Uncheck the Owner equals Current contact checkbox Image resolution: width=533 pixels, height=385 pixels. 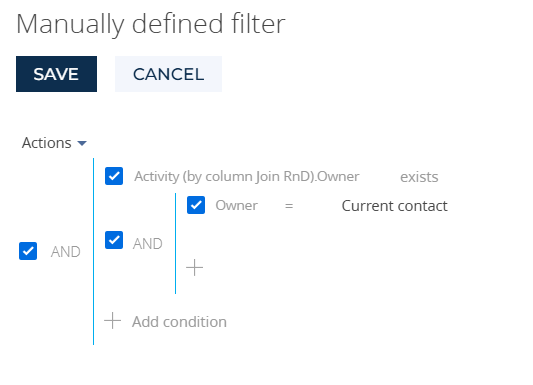(x=196, y=205)
